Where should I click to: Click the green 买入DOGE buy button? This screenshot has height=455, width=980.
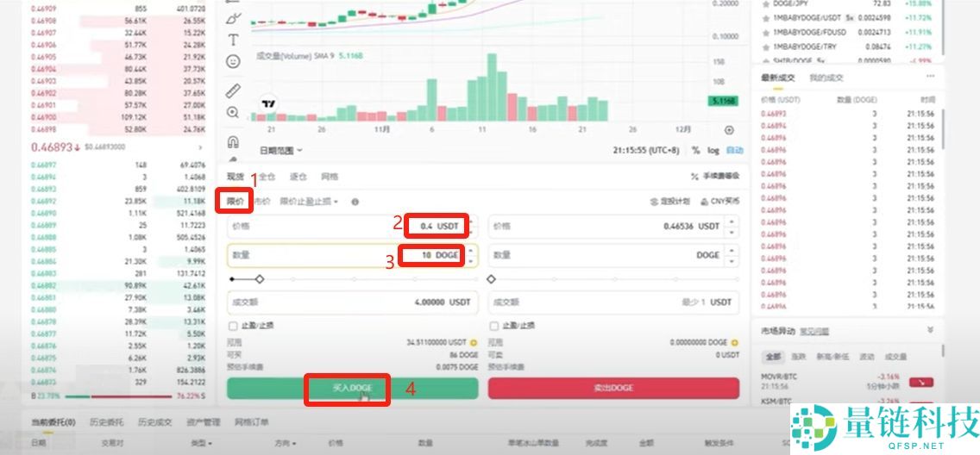click(x=353, y=389)
